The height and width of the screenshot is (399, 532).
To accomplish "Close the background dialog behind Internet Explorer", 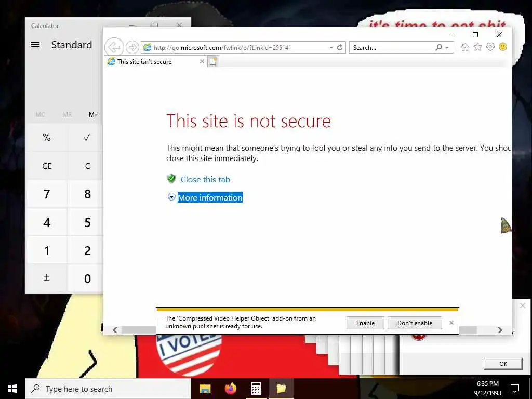I will [x=523, y=305].
